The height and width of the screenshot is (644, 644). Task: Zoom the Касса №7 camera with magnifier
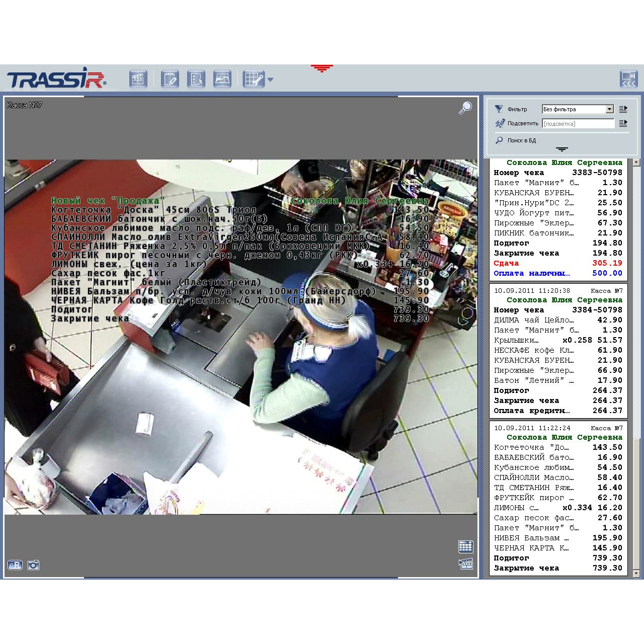click(465, 108)
